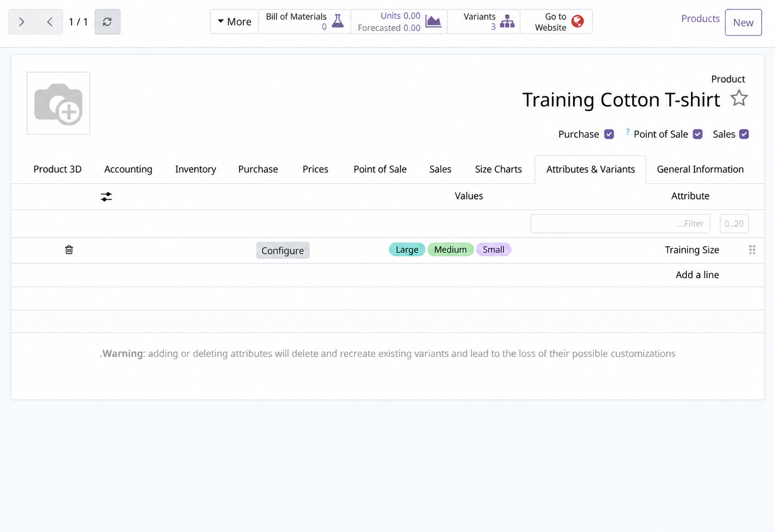Disable the Sales checkbox
775x532 pixels.
744,134
